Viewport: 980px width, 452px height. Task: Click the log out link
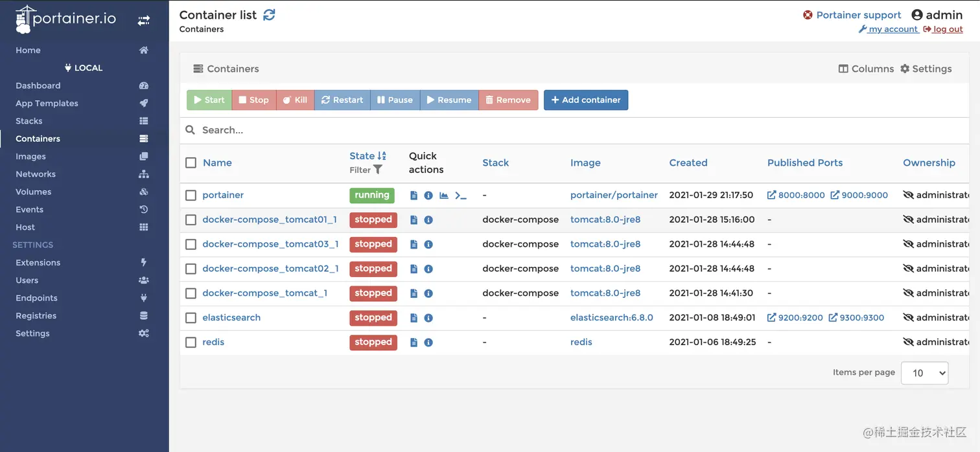[944, 29]
